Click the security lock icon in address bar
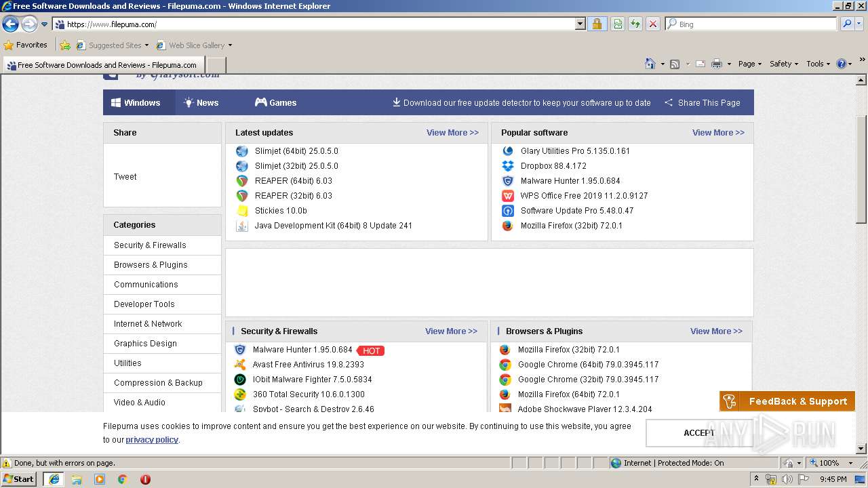Viewport: 868px width, 488px height. pos(597,24)
